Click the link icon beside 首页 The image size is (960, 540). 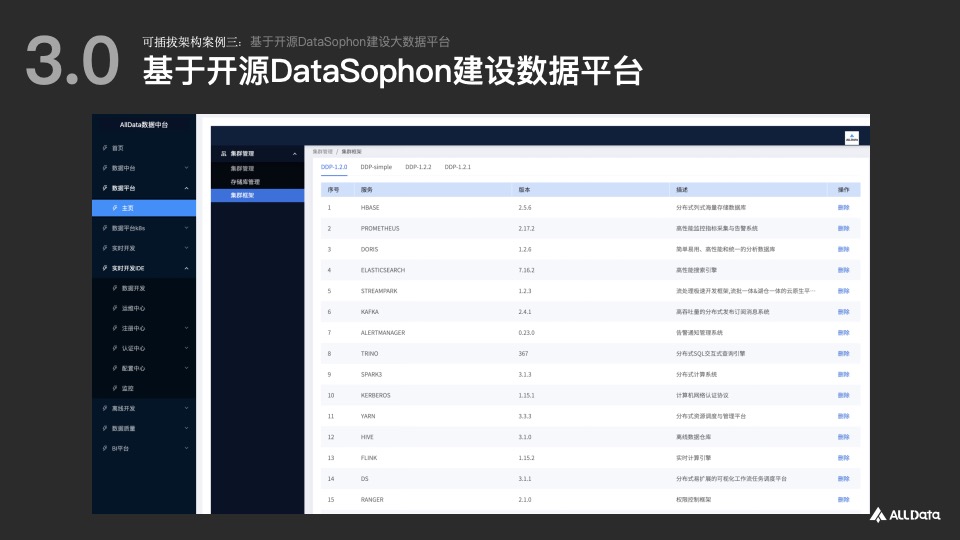pyautogui.click(x=105, y=148)
